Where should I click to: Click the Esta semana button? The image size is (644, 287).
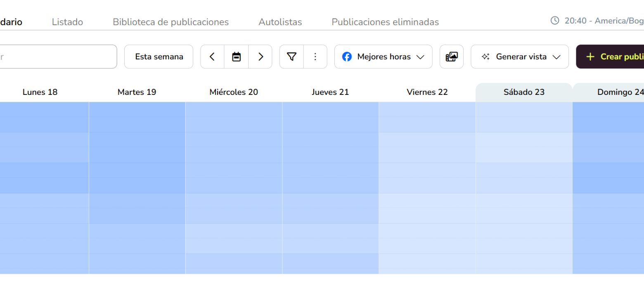point(159,56)
